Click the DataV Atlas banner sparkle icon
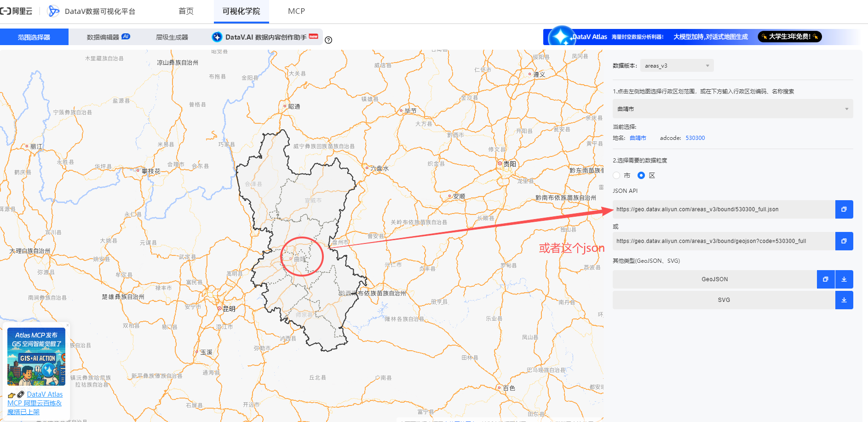 pos(561,36)
